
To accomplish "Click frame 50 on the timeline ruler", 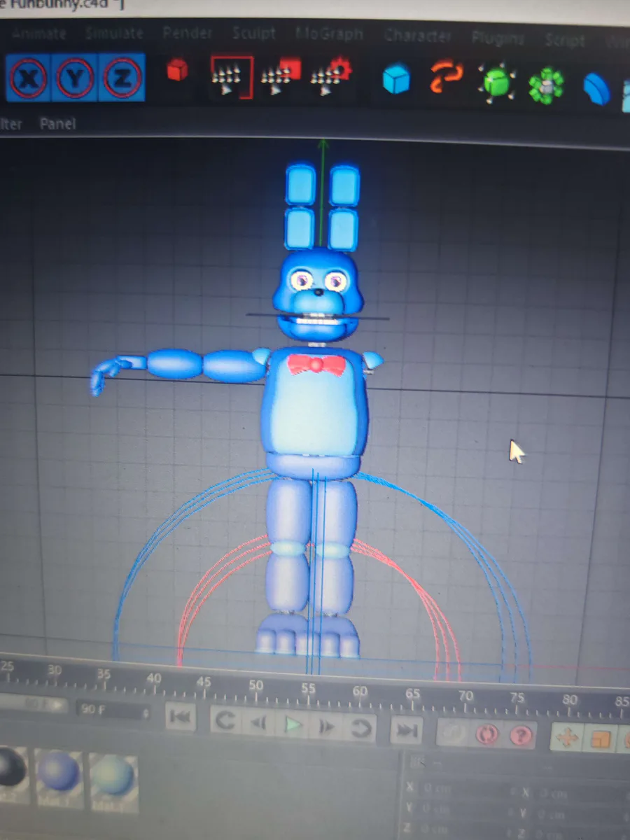I will click(x=256, y=685).
